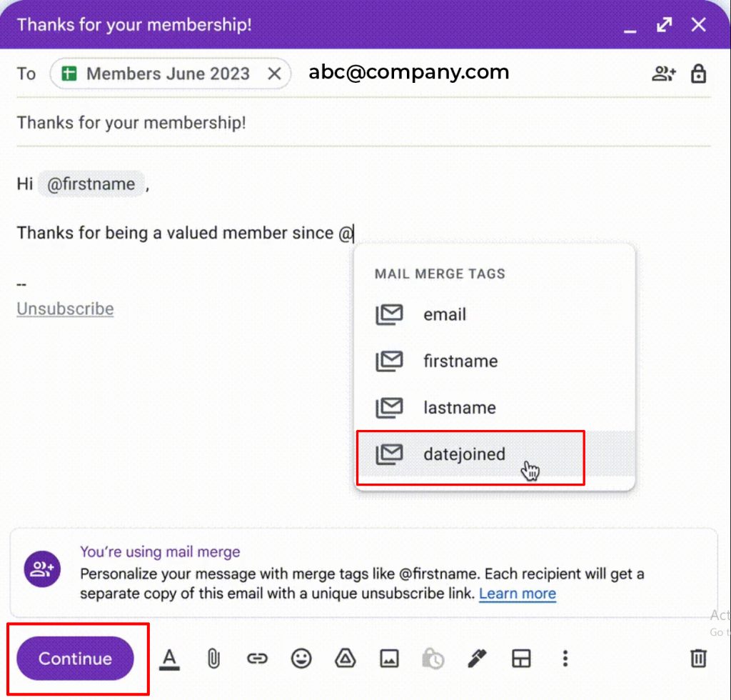Insert files using the Drive icon

coord(346,659)
